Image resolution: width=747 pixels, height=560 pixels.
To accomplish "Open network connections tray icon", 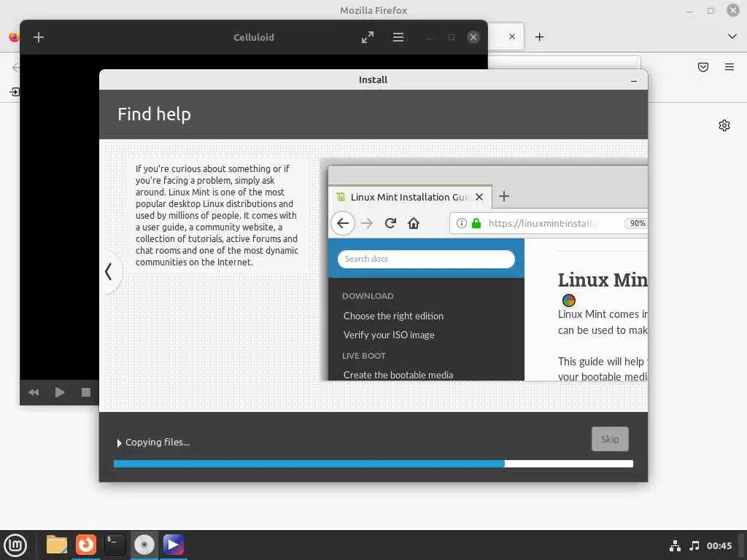I will tap(675, 545).
